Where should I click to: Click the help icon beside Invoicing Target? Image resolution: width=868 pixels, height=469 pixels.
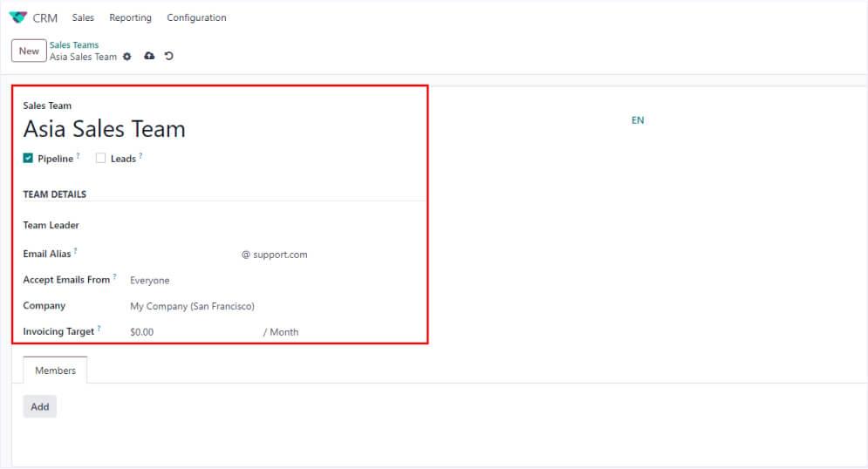tap(99, 329)
